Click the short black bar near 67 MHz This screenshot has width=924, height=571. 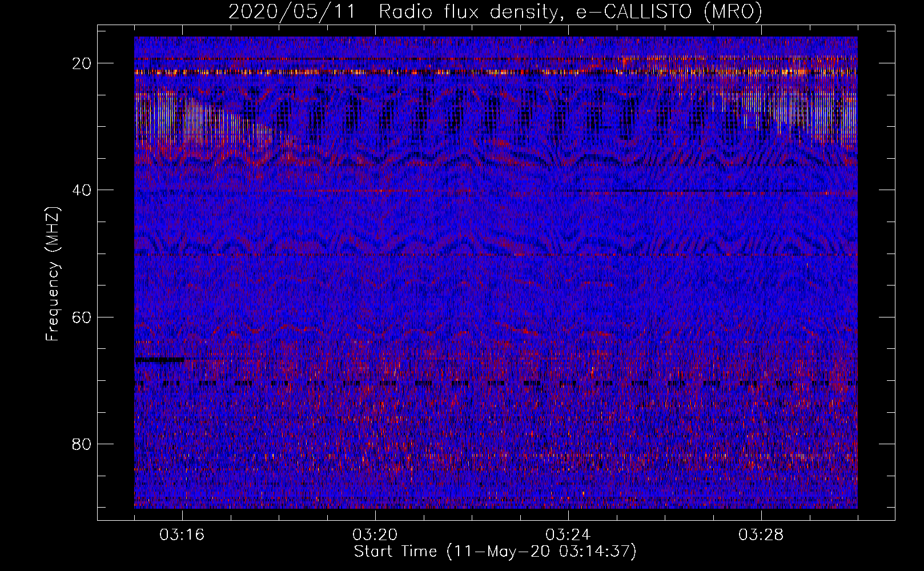click(x=160, y=360)
